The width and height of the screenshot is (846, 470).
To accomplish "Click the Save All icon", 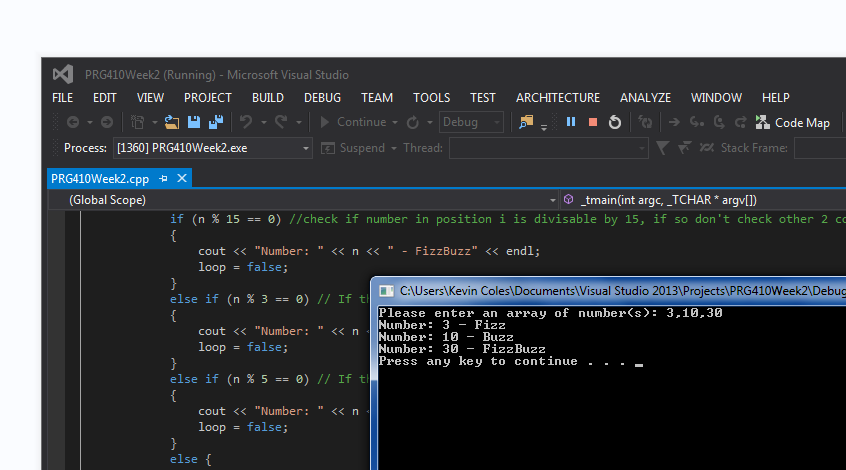I will pyautogui.click(x=216, y=122).
